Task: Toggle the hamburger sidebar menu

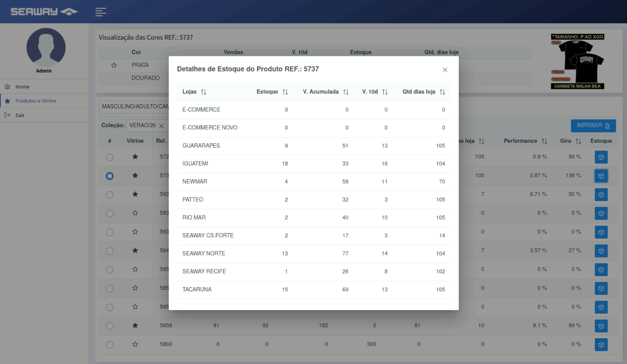Action: click(100, 12)
